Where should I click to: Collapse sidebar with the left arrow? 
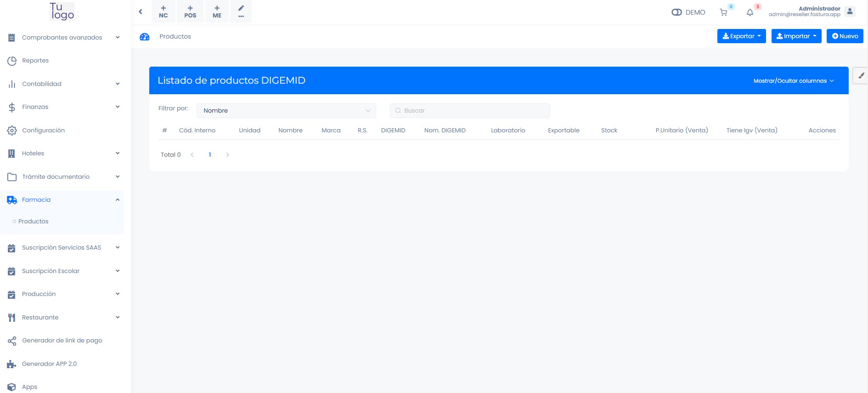coord(141,12)
